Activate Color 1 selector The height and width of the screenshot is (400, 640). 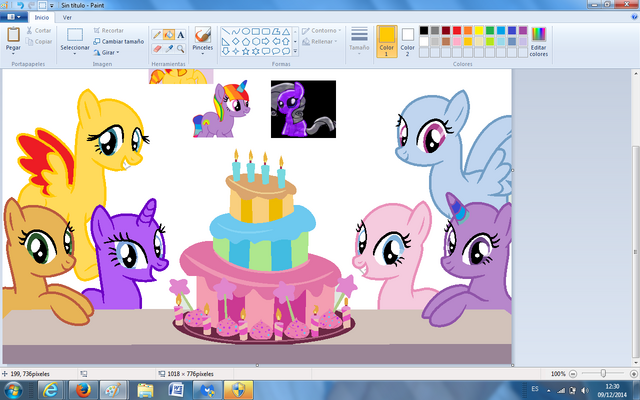[387, 41]
